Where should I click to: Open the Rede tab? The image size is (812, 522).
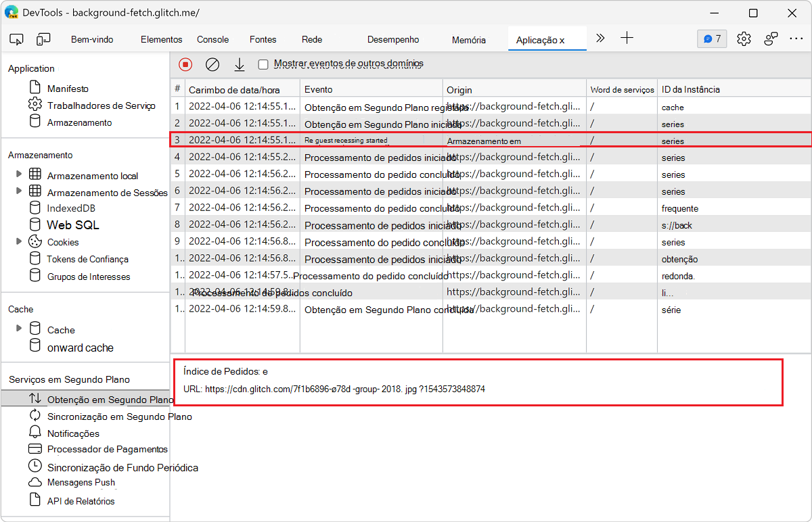pos(312,39)
